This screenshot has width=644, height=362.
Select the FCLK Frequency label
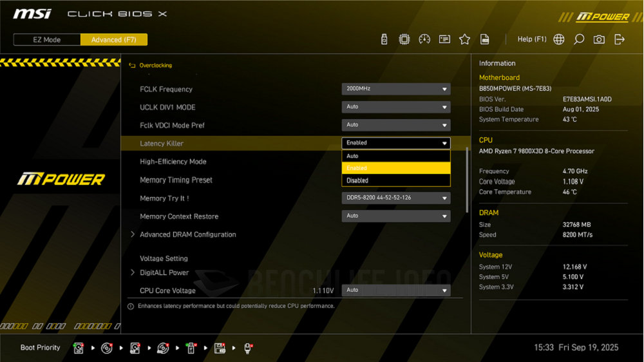point(166,89)
